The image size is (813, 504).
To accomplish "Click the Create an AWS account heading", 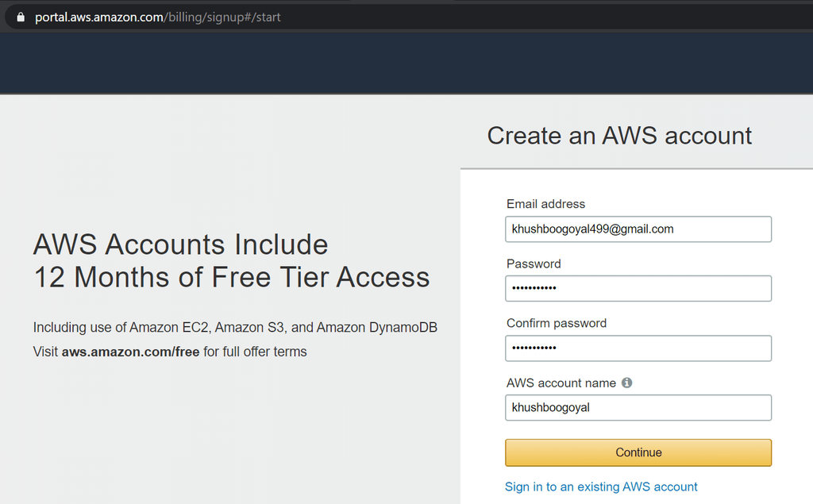I will point(619,136).
